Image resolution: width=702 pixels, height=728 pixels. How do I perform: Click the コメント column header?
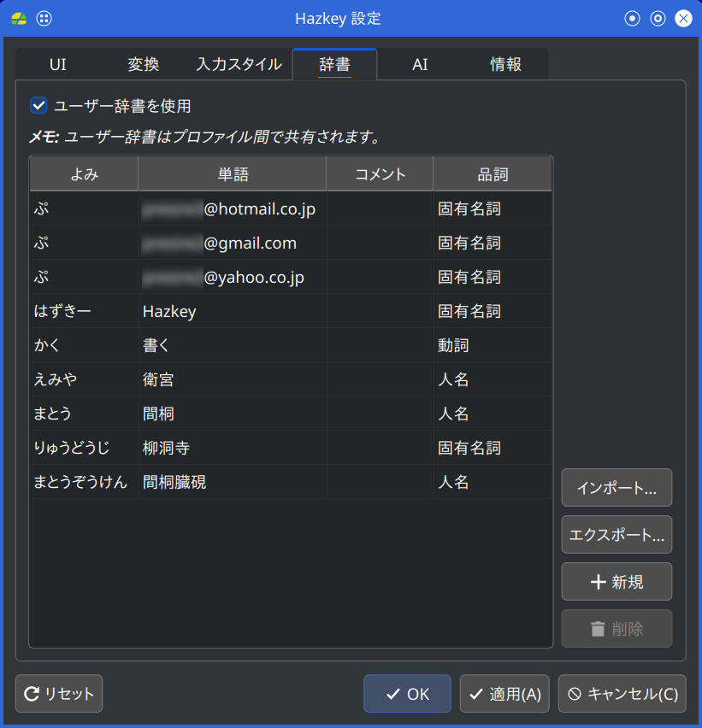(380, 174)
